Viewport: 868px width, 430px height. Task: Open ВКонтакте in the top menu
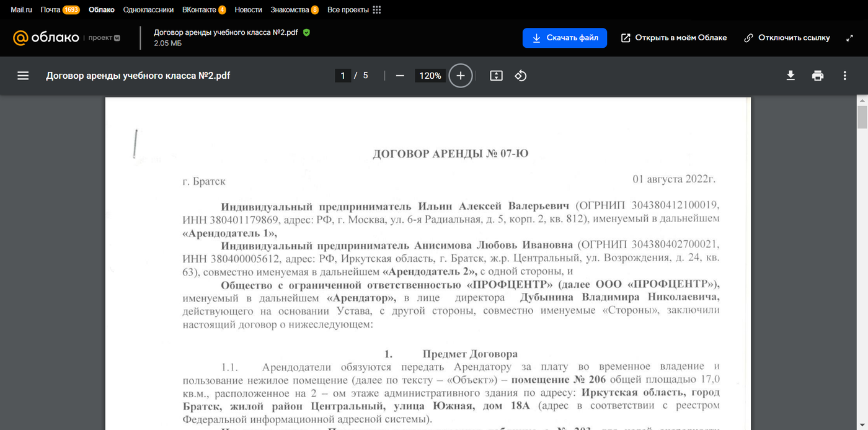coord(199,10)
